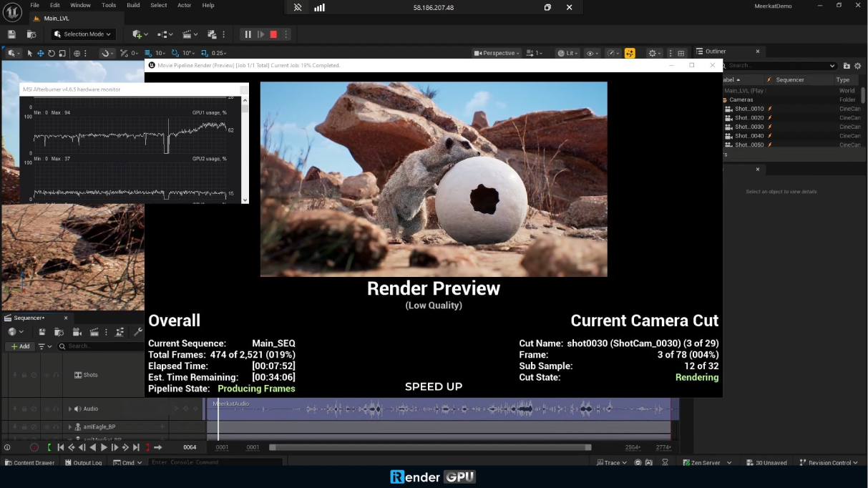Image resolution: width=868 pixels, height=488 pixels.
Task: Sort the Outliner by Type column
Action: coord(843,79)
